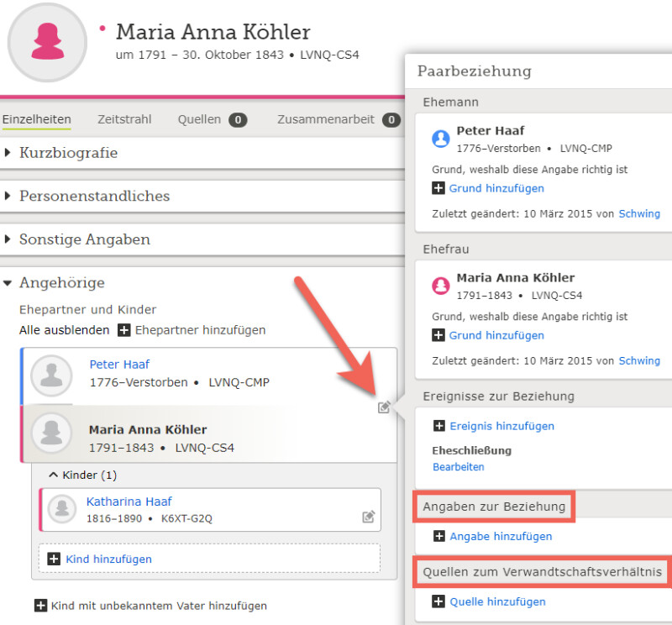
Task: Click the plus icon beside Kind hinzufügen
Action: click(54, 559)
